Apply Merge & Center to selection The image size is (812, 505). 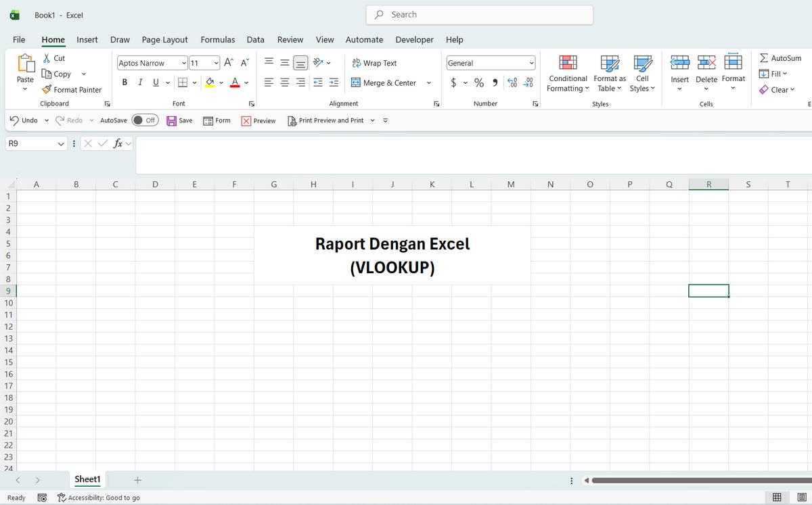pyautogui.click(x=388, y=82)
